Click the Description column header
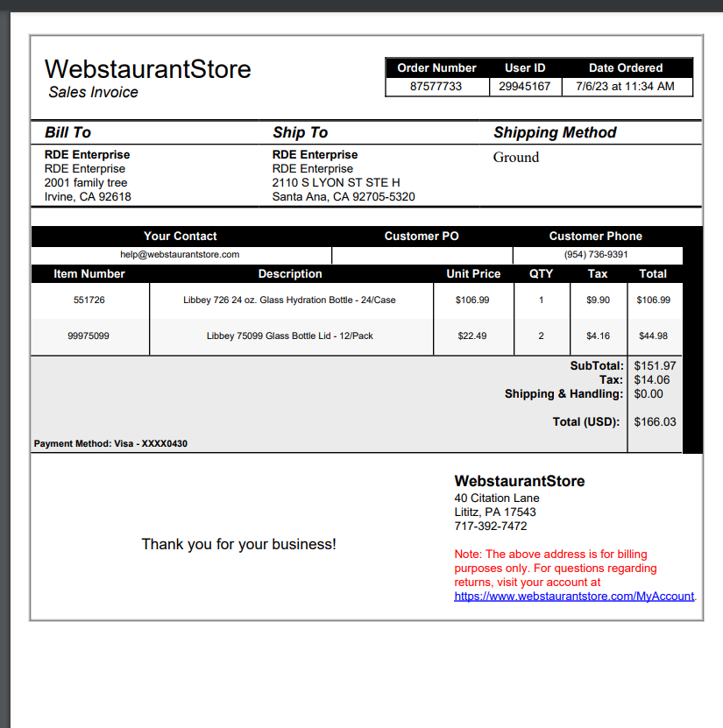This screenshot has width=723, height=728. coord(290,273)
